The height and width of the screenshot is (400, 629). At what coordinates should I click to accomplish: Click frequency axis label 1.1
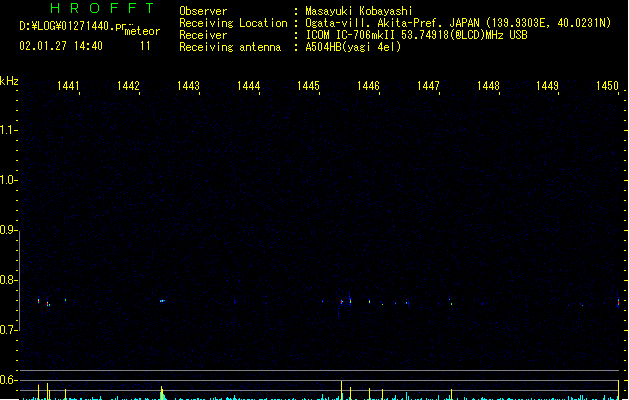pyautogui.click(x=8, y=130)
